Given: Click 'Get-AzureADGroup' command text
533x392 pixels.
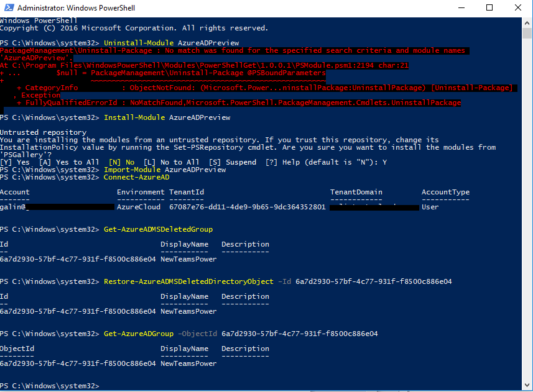Looking at the screenshot, I should pos(139,334).
